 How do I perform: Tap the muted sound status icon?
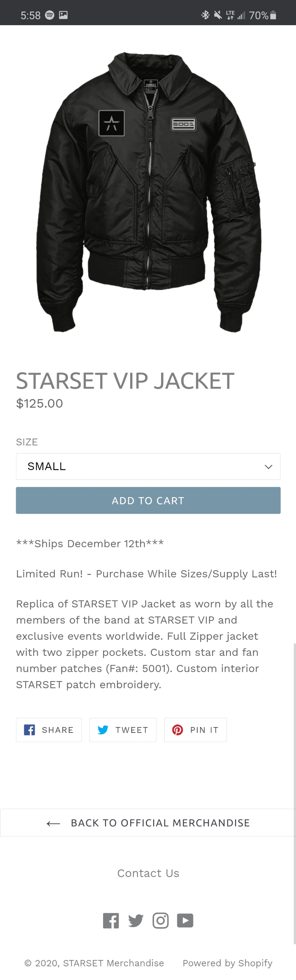pos(217,15)
